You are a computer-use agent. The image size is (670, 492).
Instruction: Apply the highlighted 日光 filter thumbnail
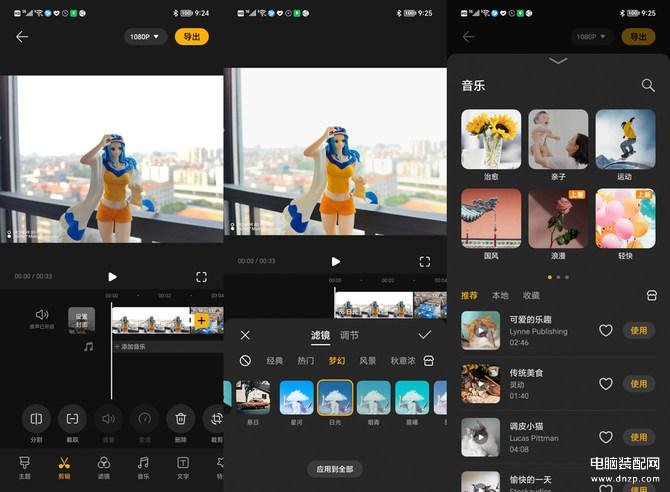pyautogui.click(x=335, y=398)
